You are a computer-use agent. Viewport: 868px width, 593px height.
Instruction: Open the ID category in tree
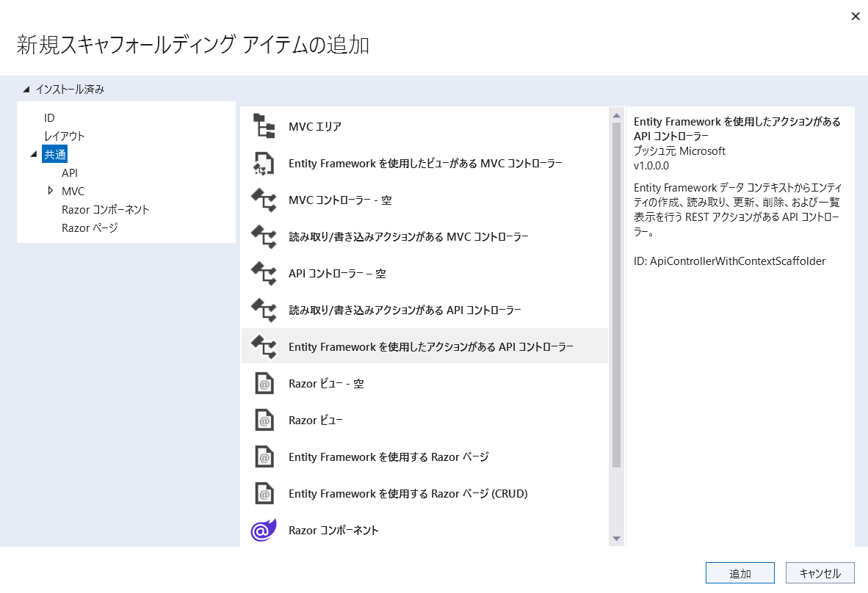point(49,118)
